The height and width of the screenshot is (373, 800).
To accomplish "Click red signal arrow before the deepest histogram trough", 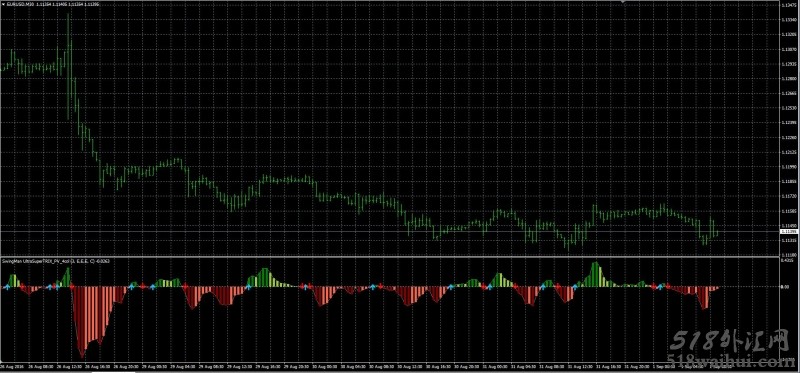I will point(71,287).
